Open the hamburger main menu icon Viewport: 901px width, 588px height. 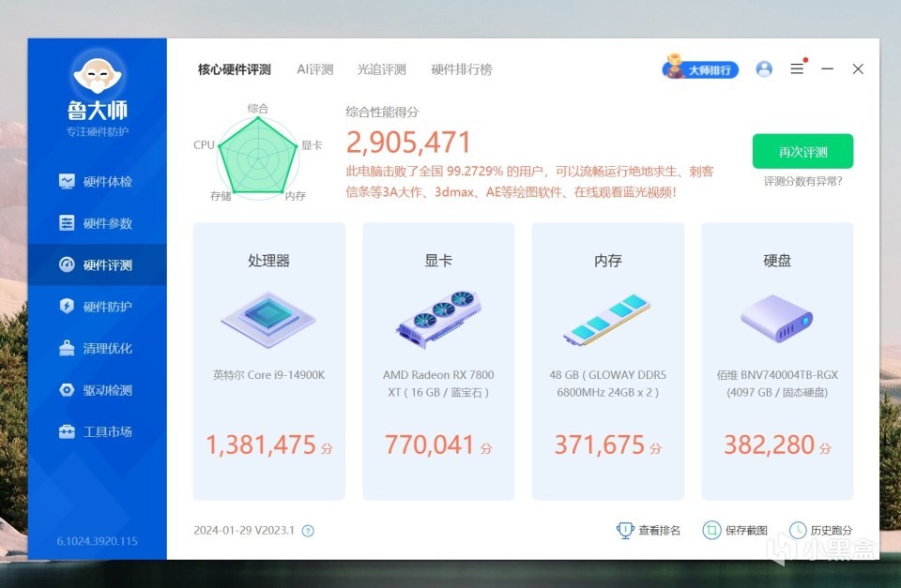(797, 68)
